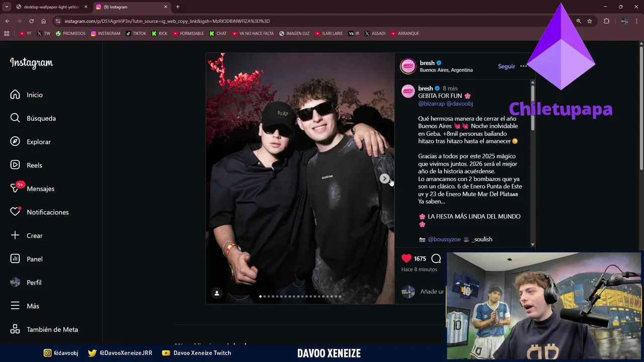Open the INSTAGRAM bookmark
644x362 pixels.
point(106,34)
